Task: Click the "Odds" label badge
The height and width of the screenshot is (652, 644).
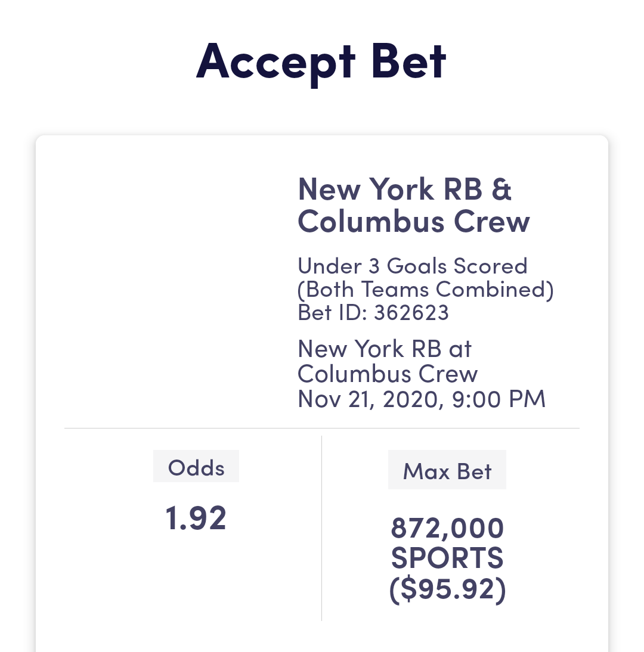Action: [x=196, y=467]
